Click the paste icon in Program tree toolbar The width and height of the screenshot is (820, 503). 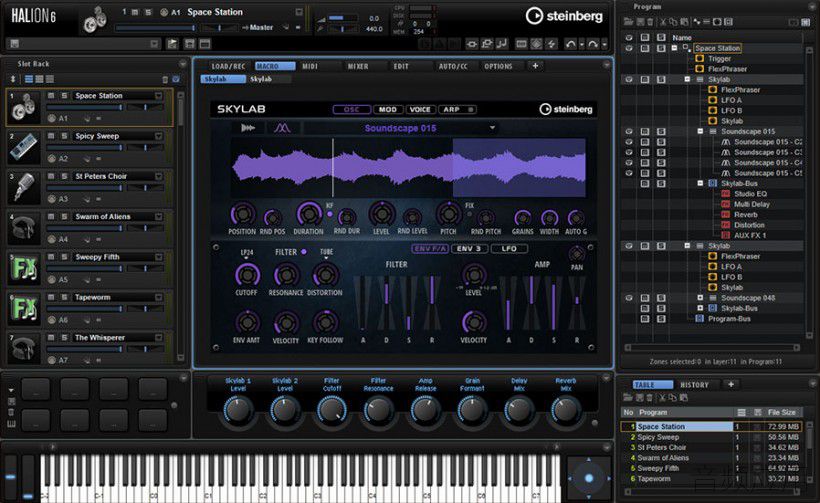coord(684,22)
